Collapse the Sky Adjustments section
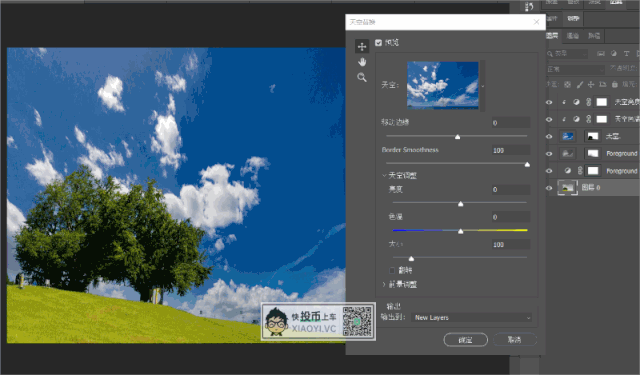Image resolution: width=640 pixels, height=375 pixels. click(384, 175)
